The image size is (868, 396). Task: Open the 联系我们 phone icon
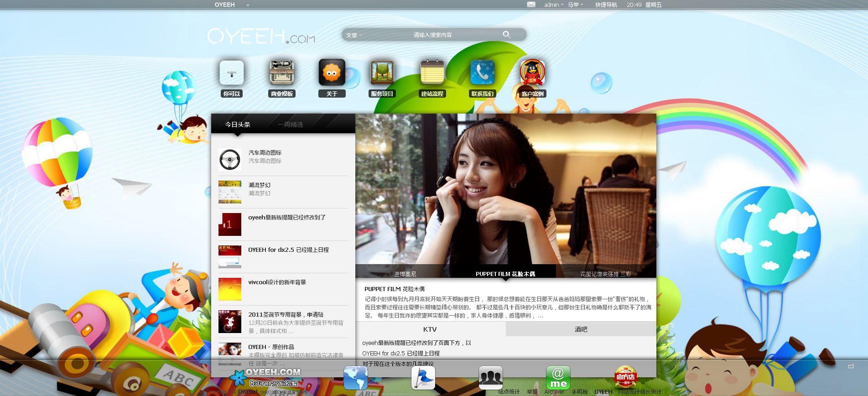[483, 73]
